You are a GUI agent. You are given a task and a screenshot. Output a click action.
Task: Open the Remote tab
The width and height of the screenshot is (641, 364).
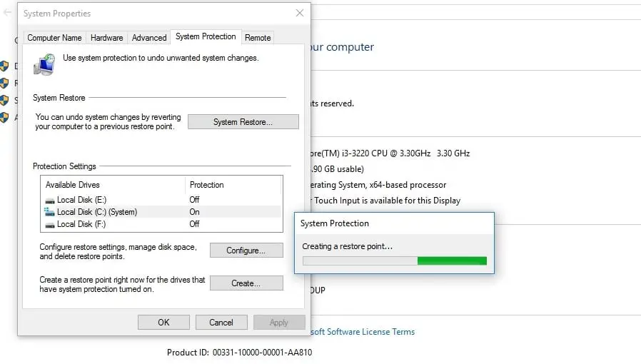[258, 38]
